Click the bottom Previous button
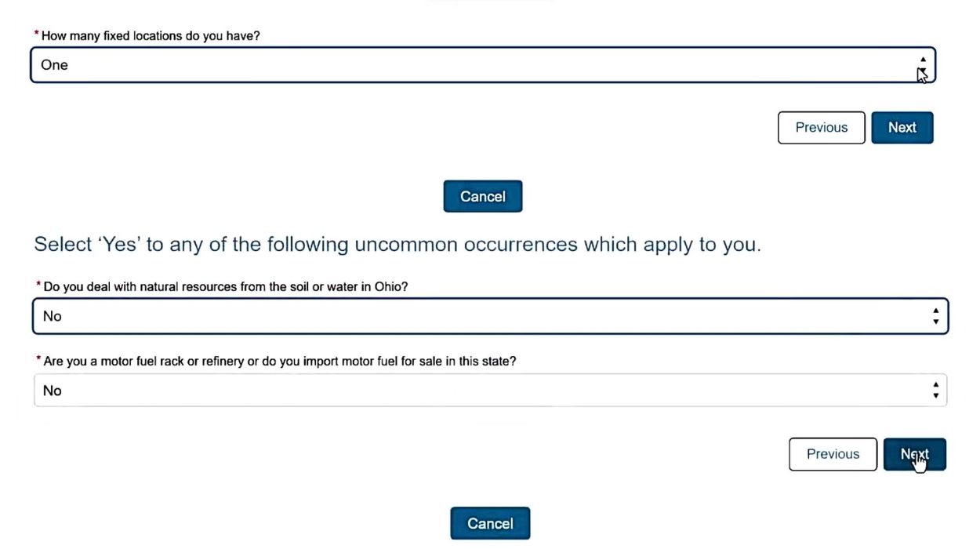980x549 pixels. pyautogui.click(x=833, y=454)
